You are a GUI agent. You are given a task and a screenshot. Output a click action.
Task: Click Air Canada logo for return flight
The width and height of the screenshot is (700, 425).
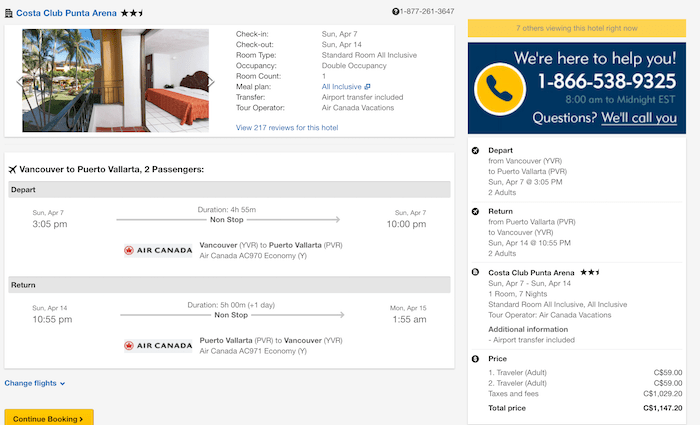[158, 346]
